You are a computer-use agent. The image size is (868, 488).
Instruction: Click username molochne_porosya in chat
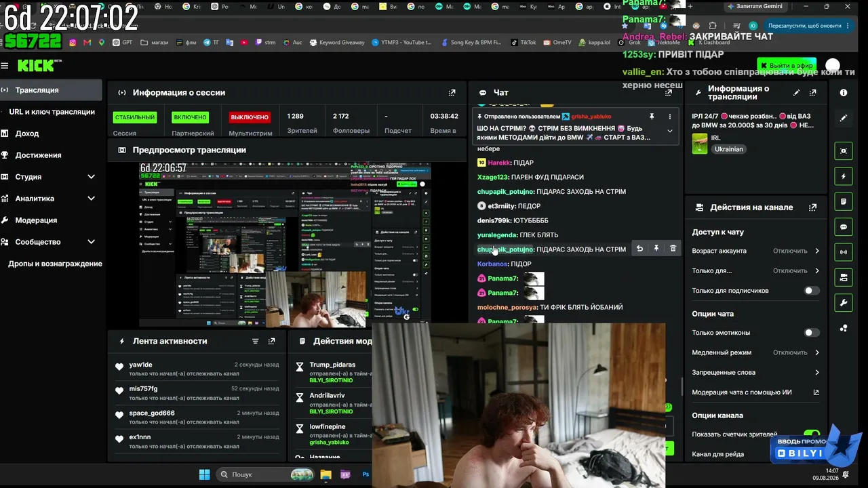(x=507, y=307)
